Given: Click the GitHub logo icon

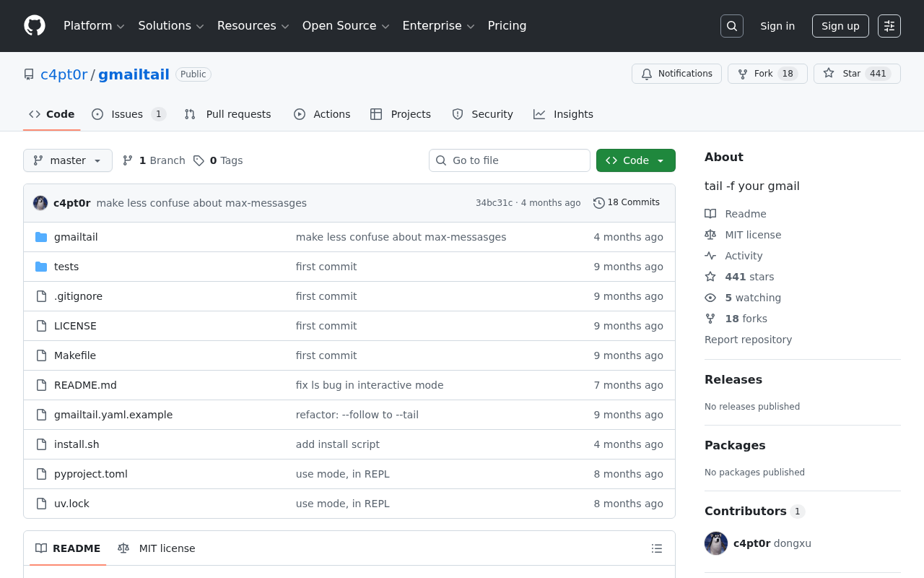Looking at the screenshot, I should [x=35, y=26].
